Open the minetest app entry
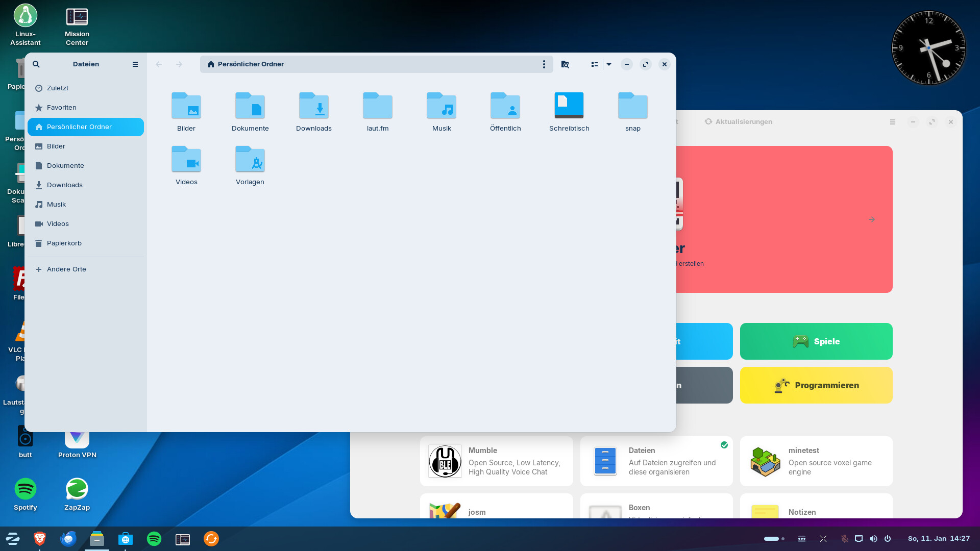This screenshot has width=980, height=551. click(x=816, y=461)
